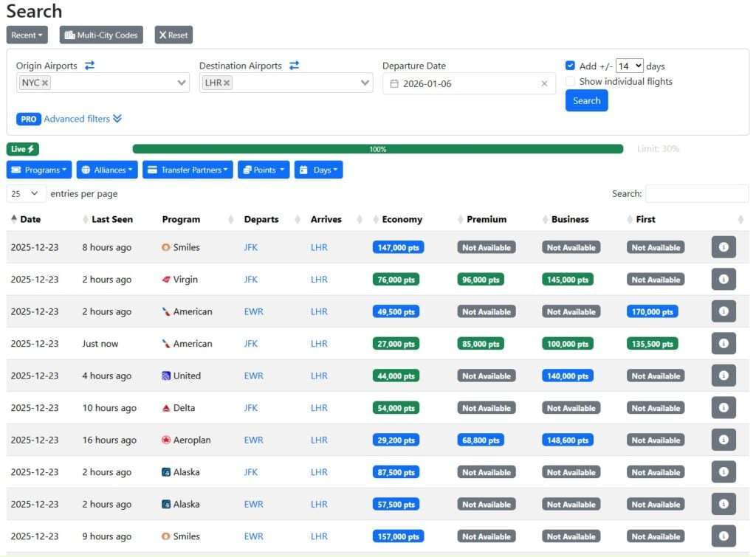Screen dimensions: 756x557
Task: Open info for American EWR row
Action: coord(724,311)
